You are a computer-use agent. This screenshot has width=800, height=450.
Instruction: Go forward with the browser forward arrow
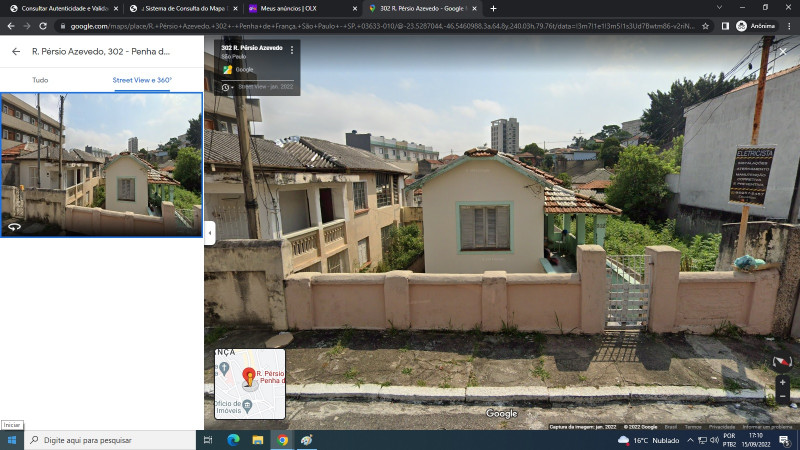pos(27,26)
